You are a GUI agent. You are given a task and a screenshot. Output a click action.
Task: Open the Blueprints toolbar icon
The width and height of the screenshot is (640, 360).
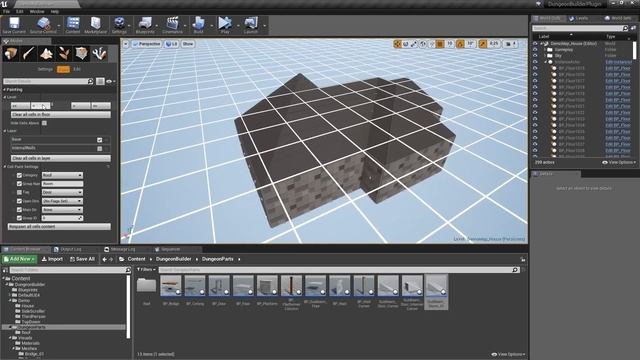tap(145, 24)
